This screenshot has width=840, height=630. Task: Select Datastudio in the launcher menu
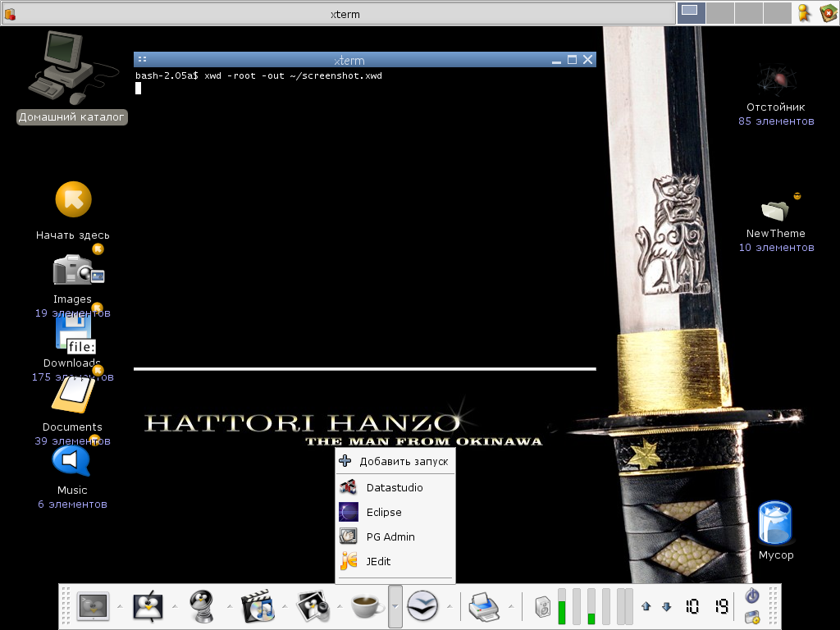pyautogui.click(x=394, y=488)
